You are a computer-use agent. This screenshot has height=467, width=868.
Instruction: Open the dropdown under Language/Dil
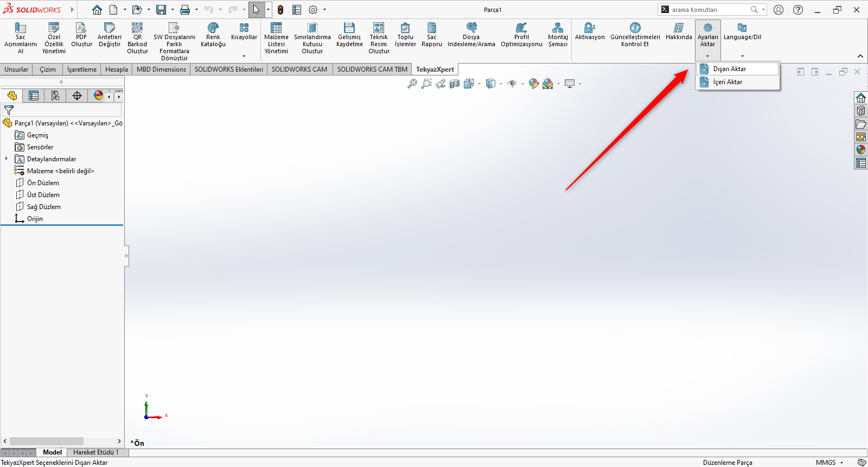[742, 56]
